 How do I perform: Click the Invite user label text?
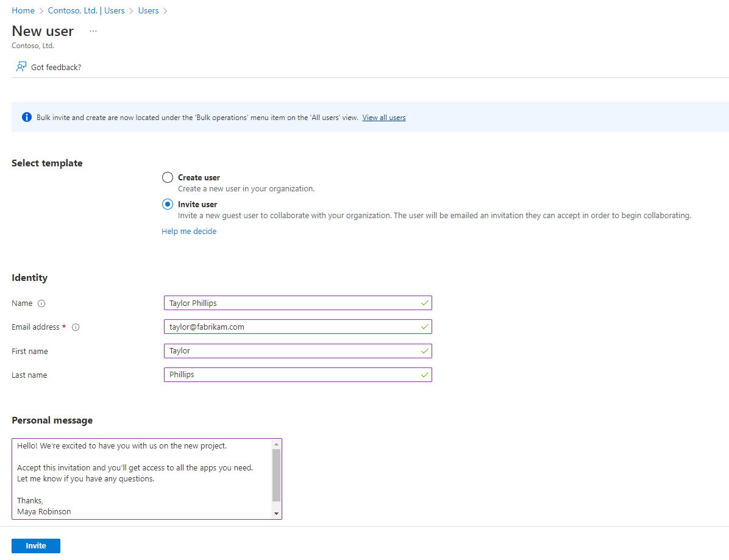click(197, 205)
